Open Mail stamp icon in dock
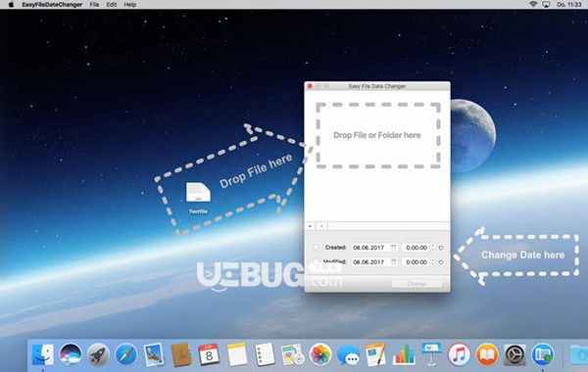Screen dimensions: 588x372 pos(154,354)
